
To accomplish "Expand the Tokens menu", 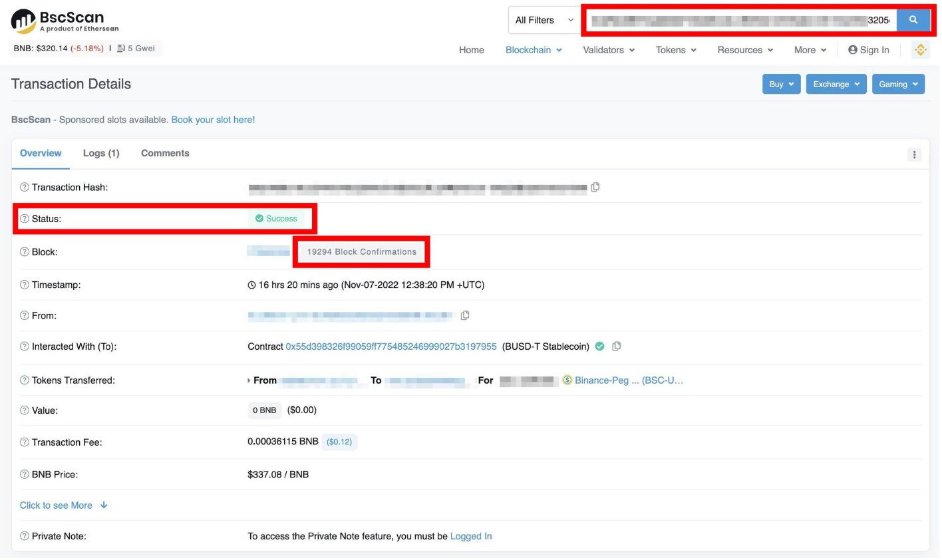I will [x=677, y=51].
